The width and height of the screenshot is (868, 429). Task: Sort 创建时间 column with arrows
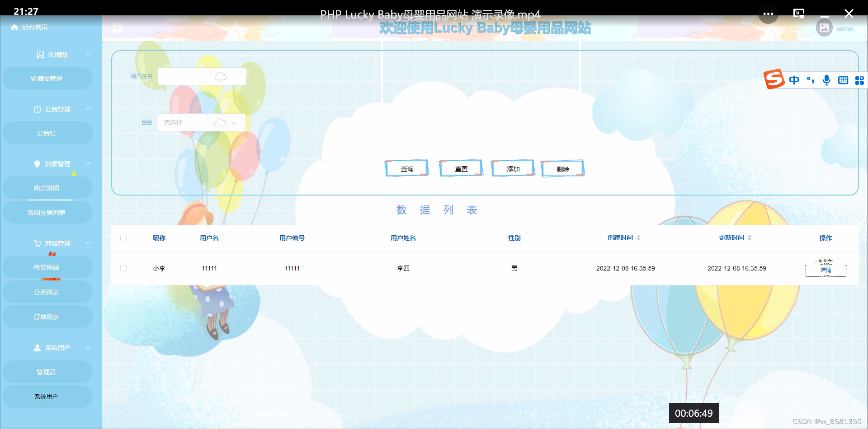click(638, 238)
